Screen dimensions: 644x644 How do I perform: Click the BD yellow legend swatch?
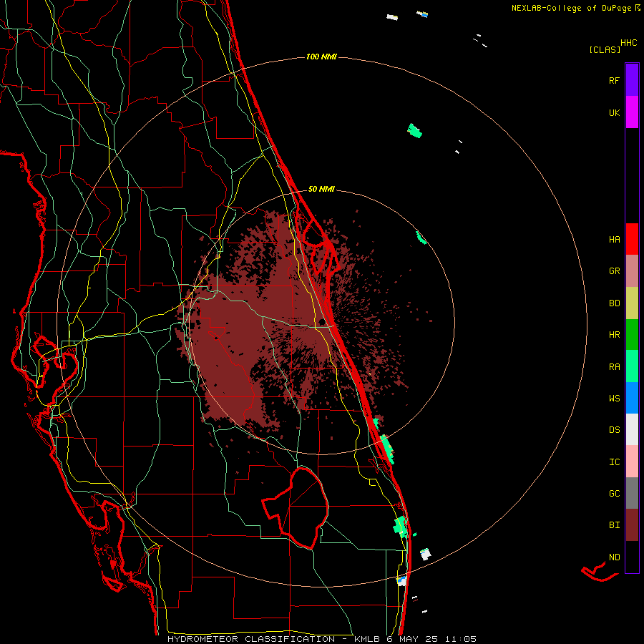tap(632, 303)
